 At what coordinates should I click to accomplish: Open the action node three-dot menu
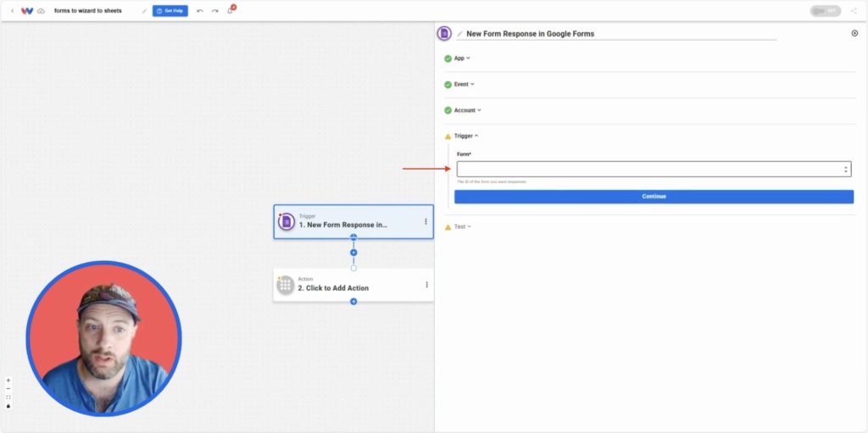(x=427, y=285)
